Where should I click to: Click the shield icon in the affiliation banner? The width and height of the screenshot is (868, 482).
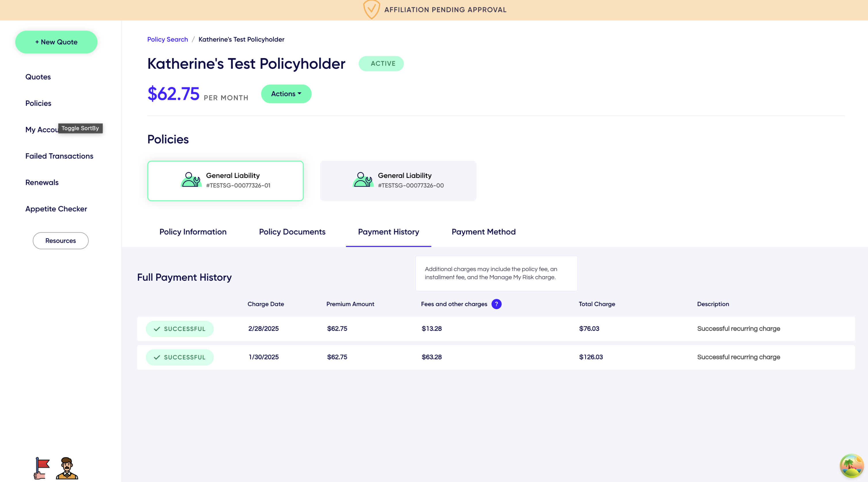(371, 9)
